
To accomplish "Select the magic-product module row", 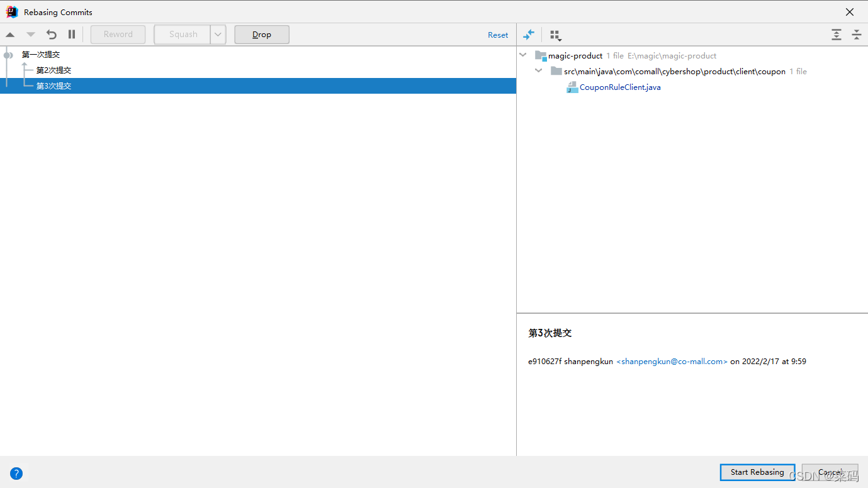I will tap(692, 55).
